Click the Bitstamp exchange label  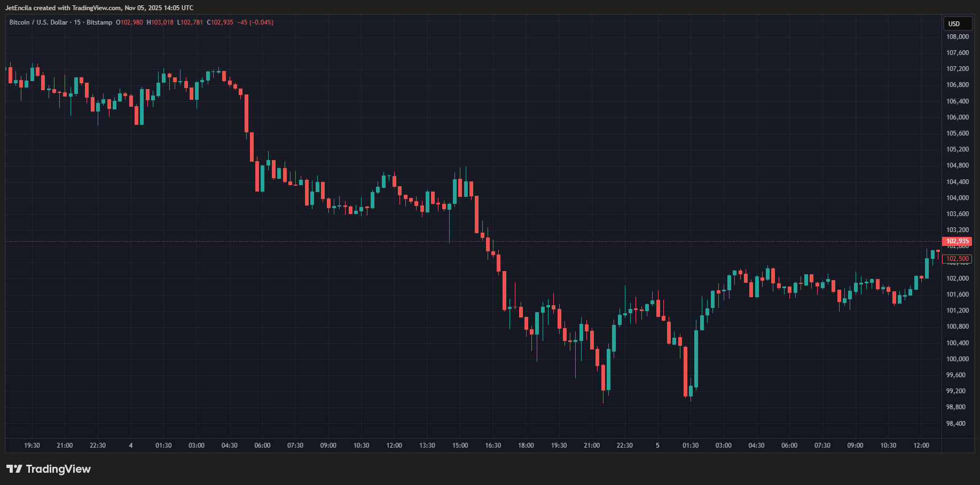tap(99, 22)
